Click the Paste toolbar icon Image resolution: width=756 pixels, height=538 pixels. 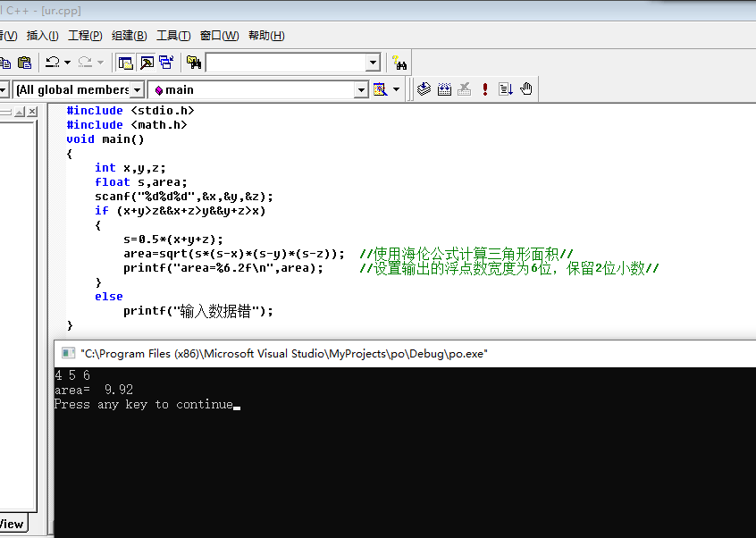(x=24, y=63)
